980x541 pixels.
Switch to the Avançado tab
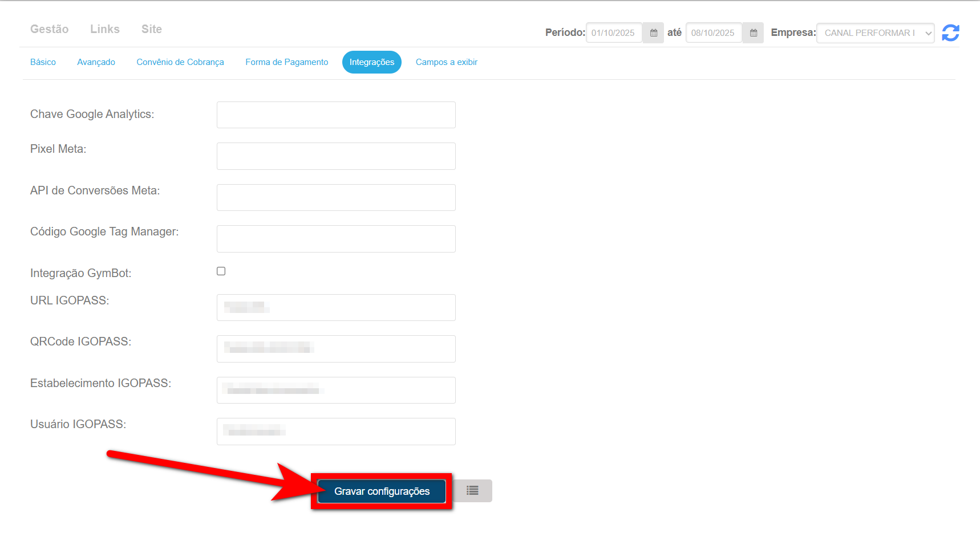click(x=96, y=62)
